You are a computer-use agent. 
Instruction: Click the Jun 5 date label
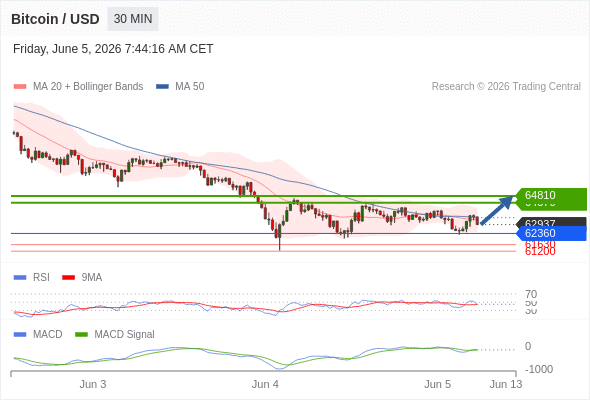(x=437, y=384)
